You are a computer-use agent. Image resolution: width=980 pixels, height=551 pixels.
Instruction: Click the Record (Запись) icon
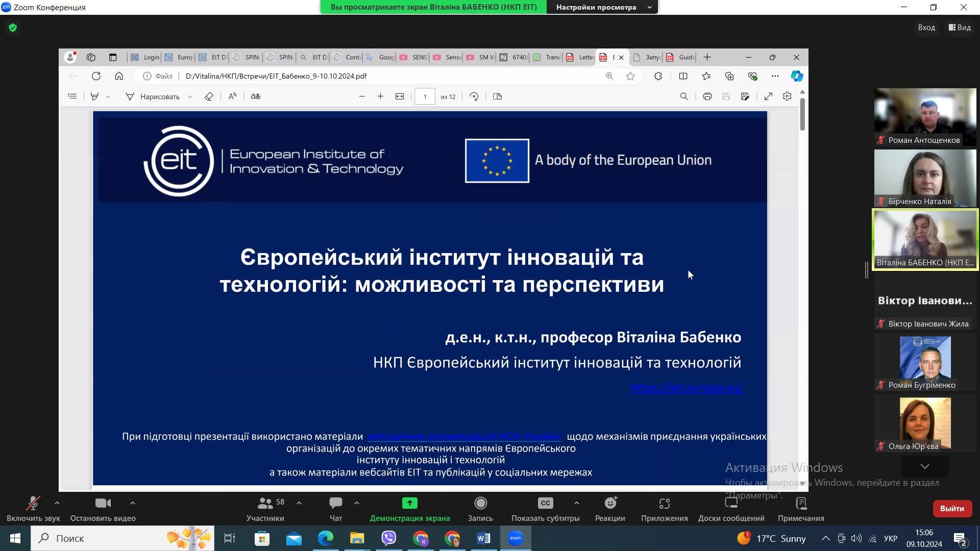(480, 504)
